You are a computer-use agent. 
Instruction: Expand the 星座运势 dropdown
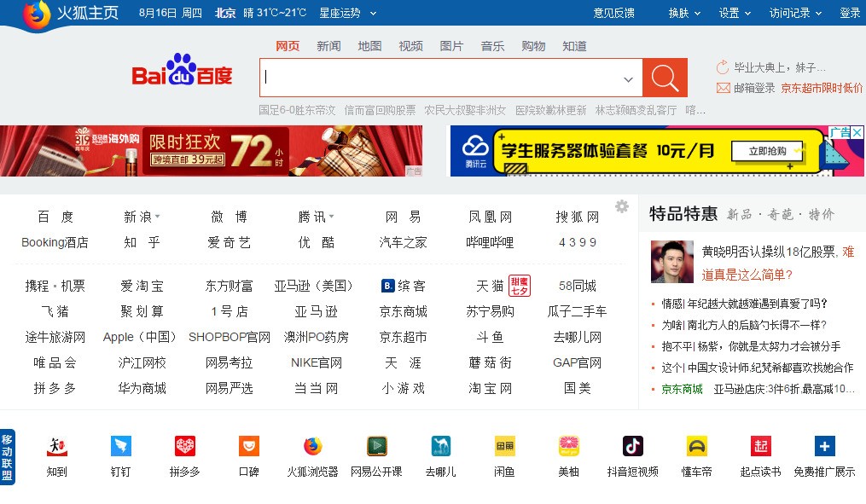pos(374,14)
